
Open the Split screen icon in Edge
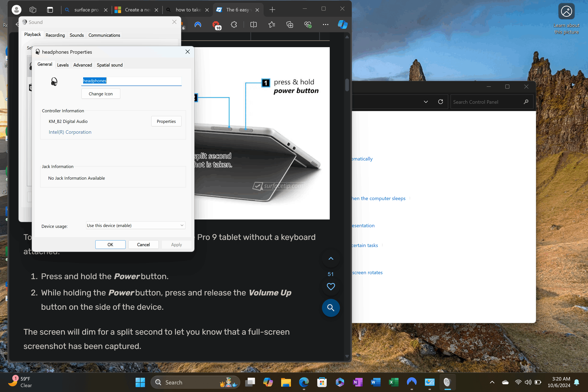tap(253, 24)
